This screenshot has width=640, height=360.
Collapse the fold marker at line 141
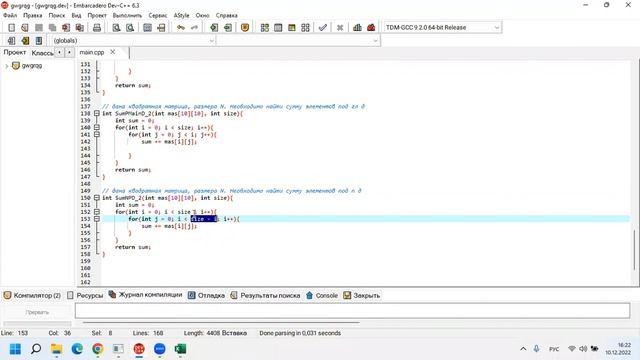pyautogui.click(x=97, y=134)
